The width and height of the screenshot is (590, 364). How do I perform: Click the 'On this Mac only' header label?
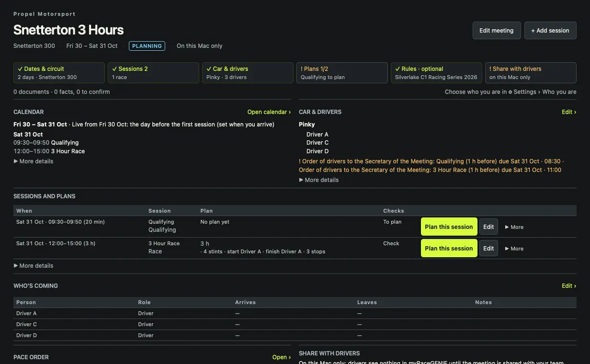(x=200, y=46)
